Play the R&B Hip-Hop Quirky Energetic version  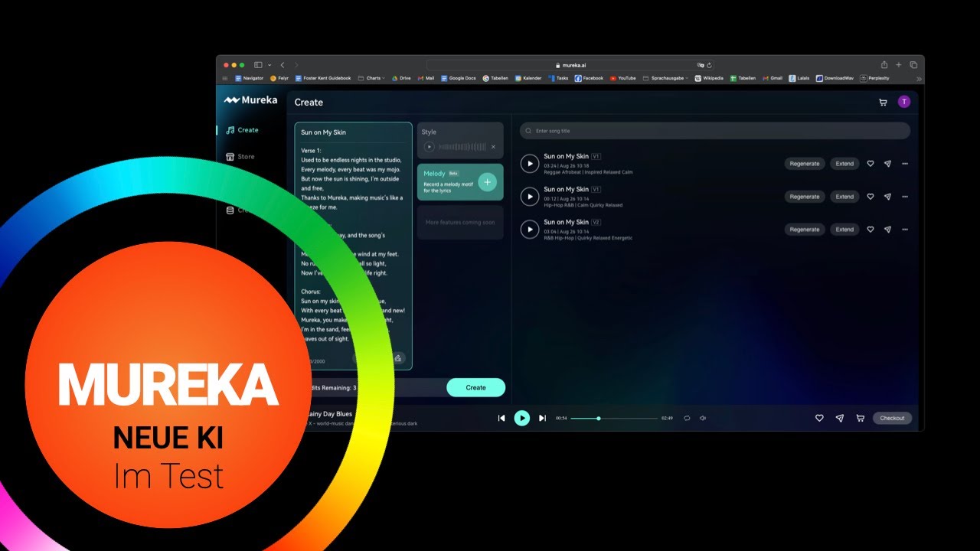(x=530, y=230)
